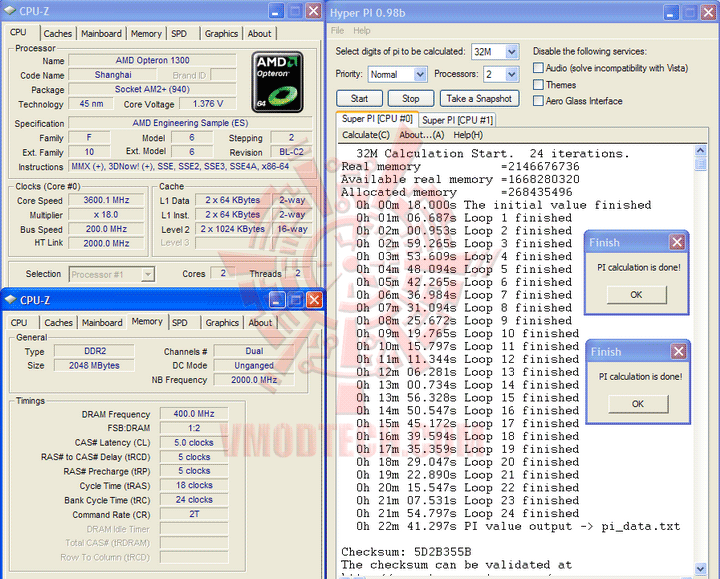Click the scrollbar down arrow in Super PI output
This screenshot has height=579, width=720.
[701, 568]
